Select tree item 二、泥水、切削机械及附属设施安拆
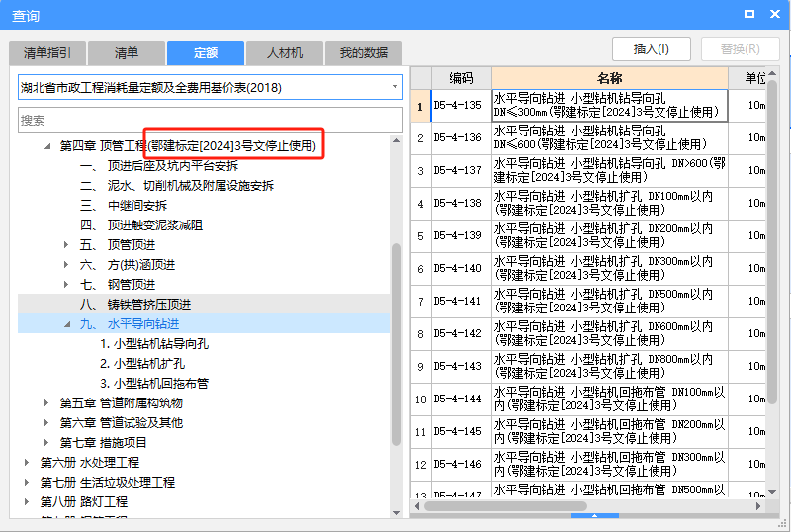 (177, 185)
